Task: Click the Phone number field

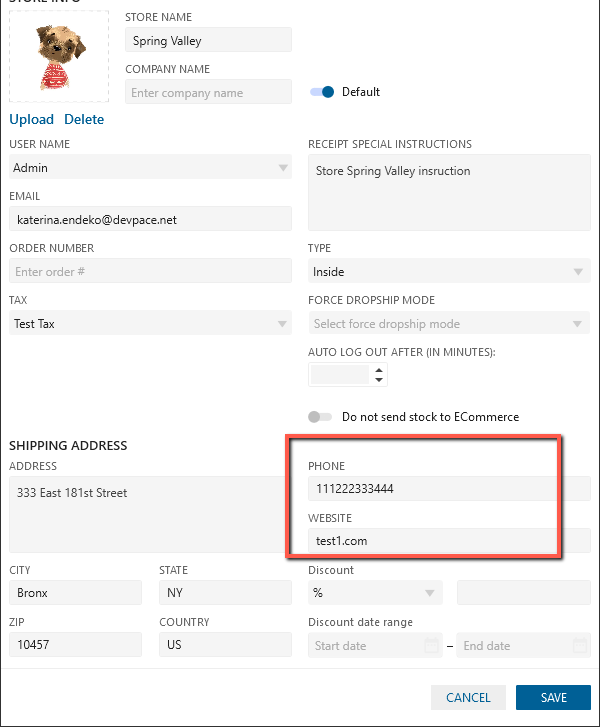Action: pyautogui.click(x=432, y=489)
